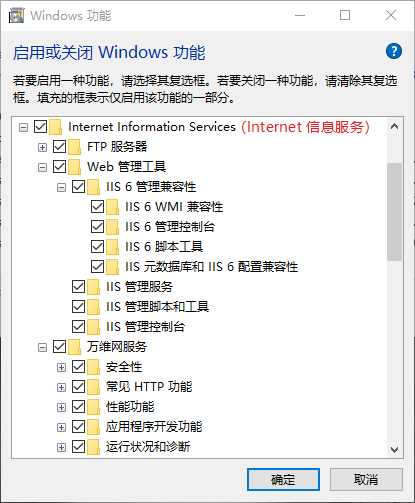Collapse the Web 管理工具 node
Image resolution: width=415 pixels, height=503 pixels.
42,167
